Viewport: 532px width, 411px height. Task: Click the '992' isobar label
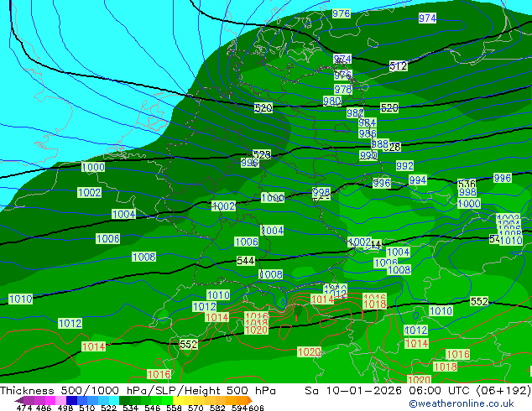404,166
